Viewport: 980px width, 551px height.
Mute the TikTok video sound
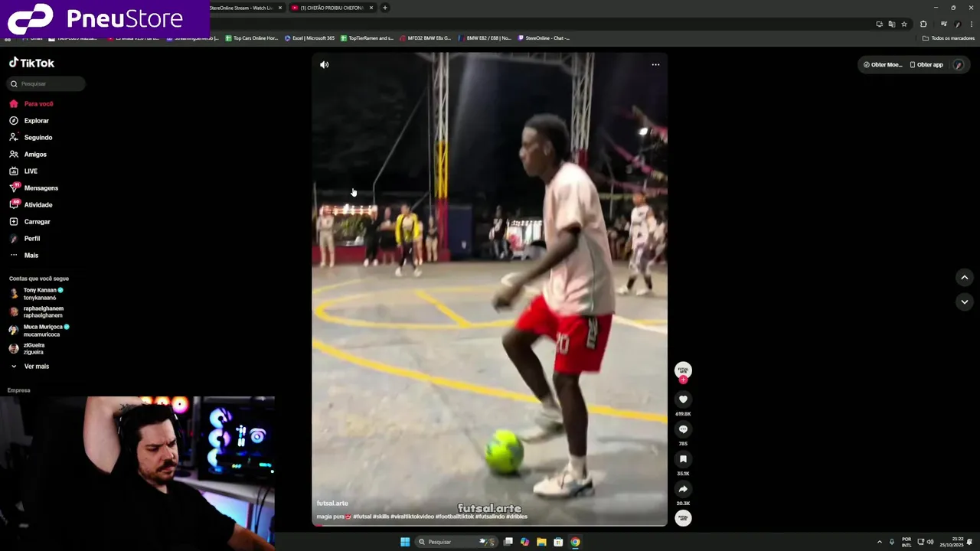click(x=325, y=64)
